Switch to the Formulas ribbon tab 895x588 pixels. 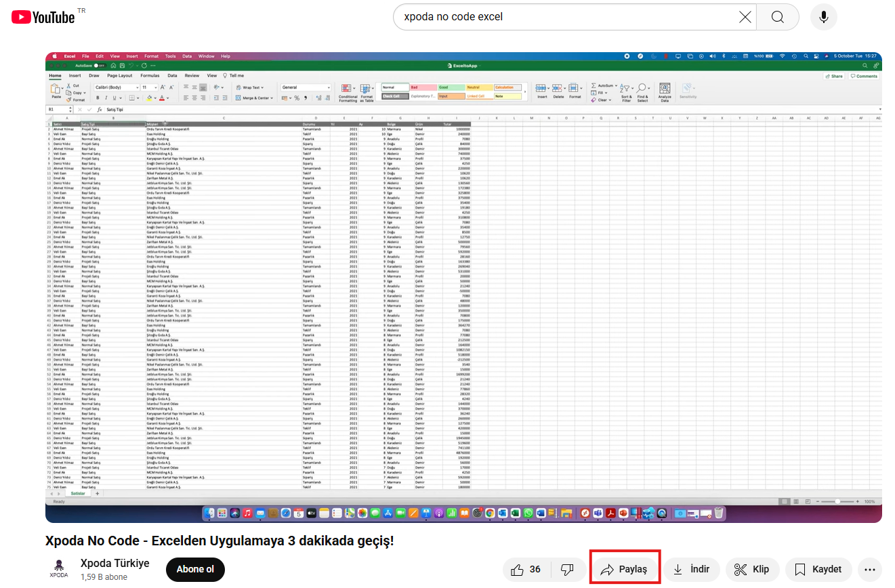[150, 76]
